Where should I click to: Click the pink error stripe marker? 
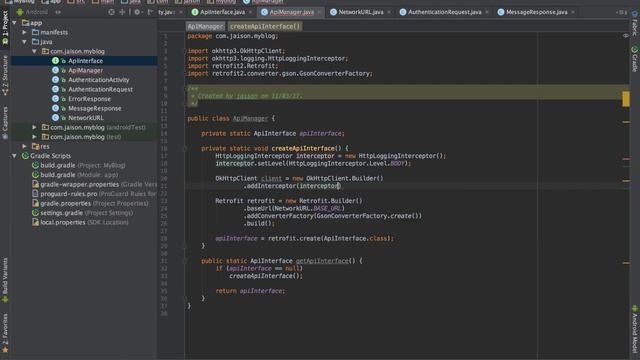pos(626,159)
